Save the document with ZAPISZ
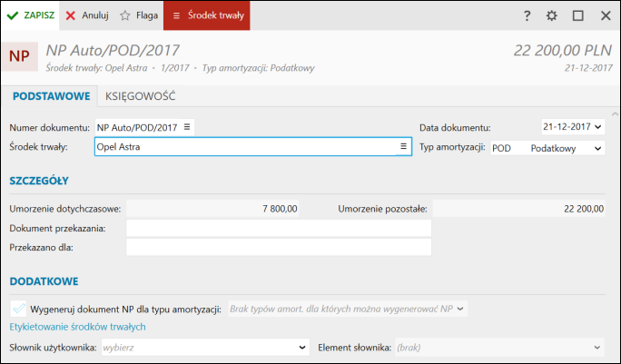The image size is (621, 364). click(30, 15)
